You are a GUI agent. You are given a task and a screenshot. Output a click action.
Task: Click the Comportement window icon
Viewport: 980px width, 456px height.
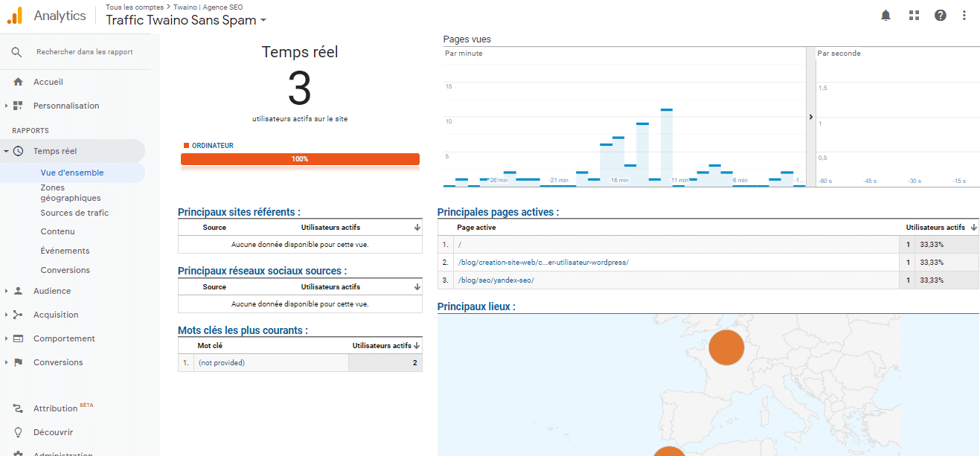[x=18, y=338]
